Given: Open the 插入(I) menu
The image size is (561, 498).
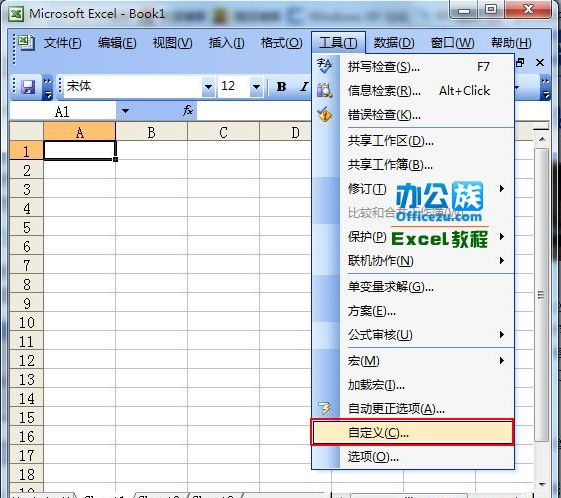Looking at the screenshot, I should [x=226, y=43].
